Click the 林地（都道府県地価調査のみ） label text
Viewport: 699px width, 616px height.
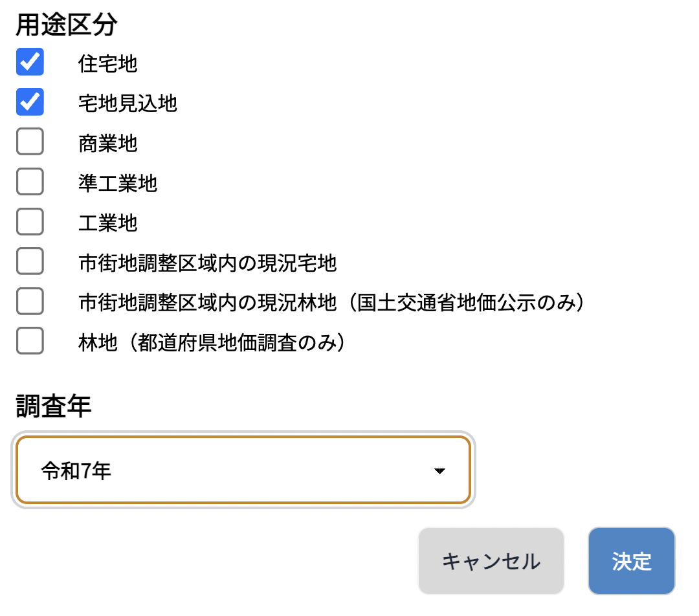[212, 342]
